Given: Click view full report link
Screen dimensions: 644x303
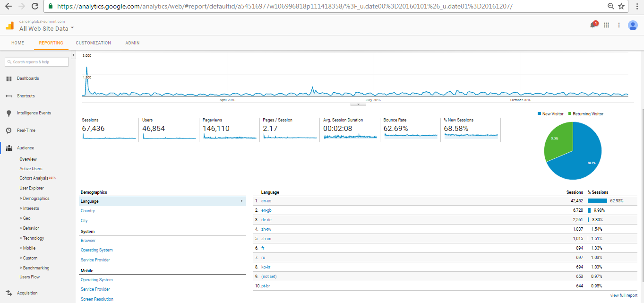Looking at the screenshot, I should [x=624, y=295].
